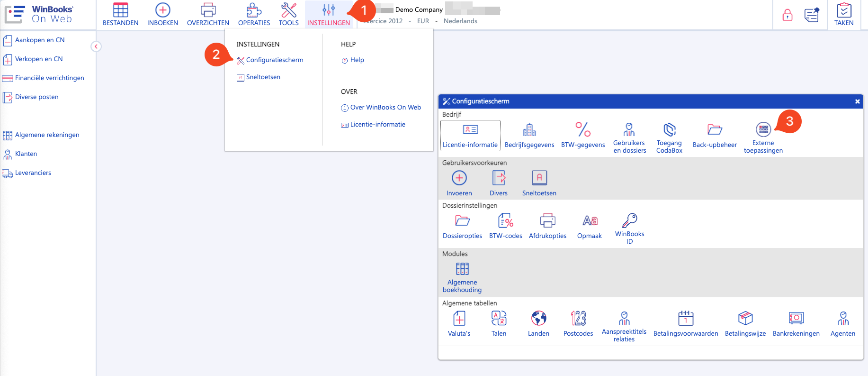Open Bedrijfsgegevens icon
Screen dimensions: 868x376
tap(529, 136)
